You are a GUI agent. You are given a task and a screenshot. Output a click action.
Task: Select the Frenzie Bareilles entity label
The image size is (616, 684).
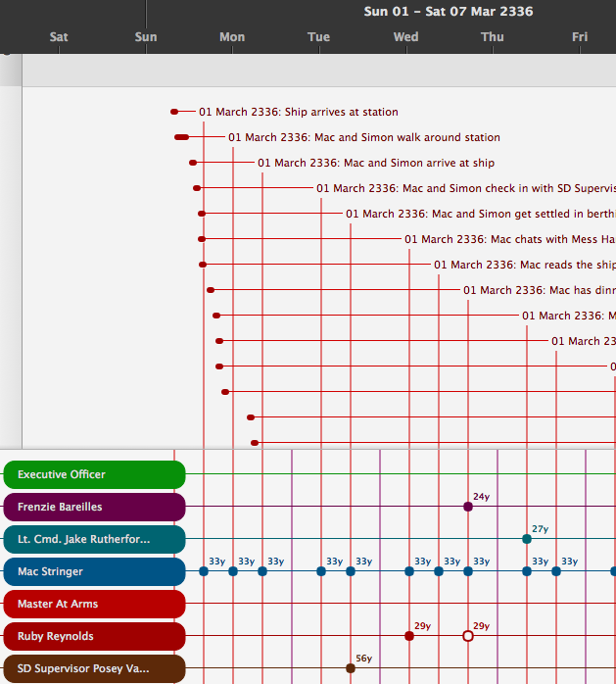[x=94, y=507]
